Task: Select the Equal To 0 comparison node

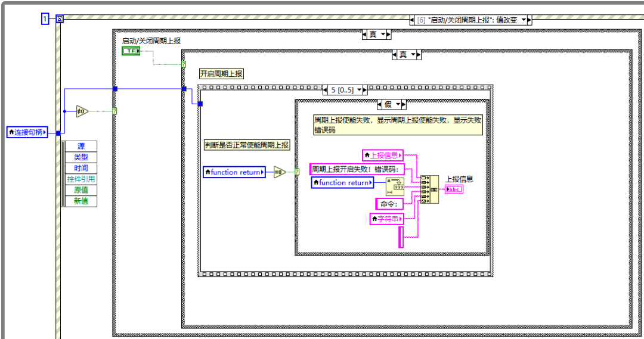Action: pyautogui.click(x=280, y=172)
